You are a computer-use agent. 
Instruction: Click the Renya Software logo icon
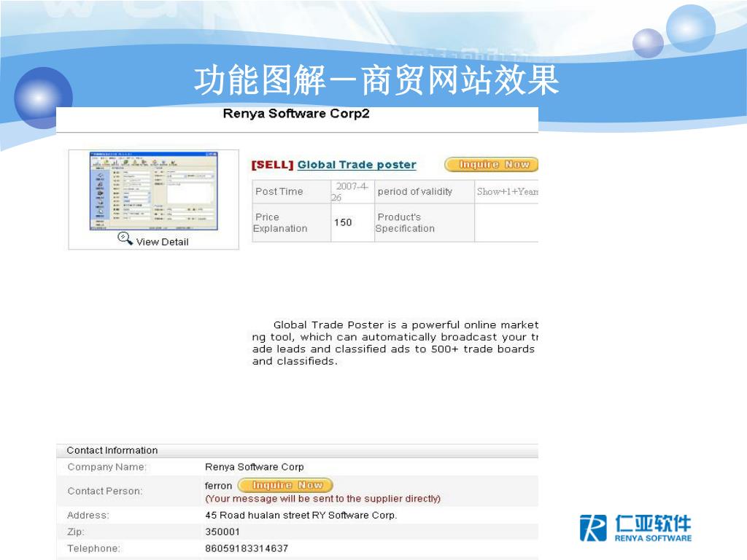click(593, 528)
